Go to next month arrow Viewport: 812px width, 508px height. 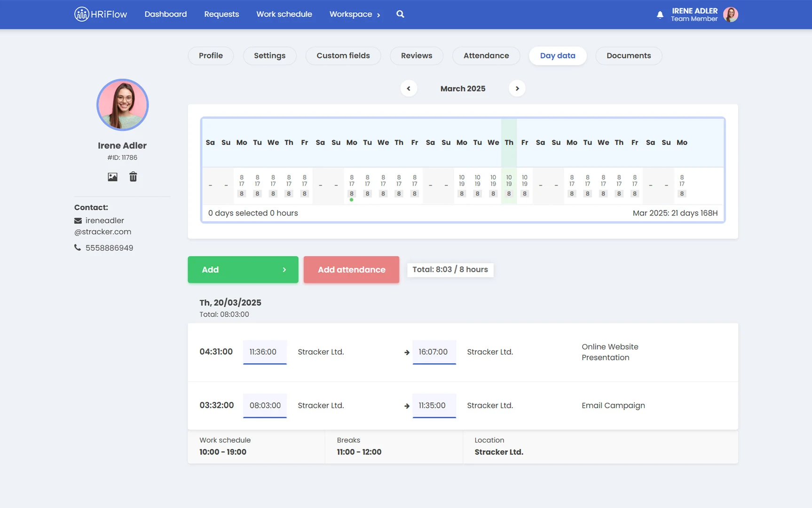[517, 88]
